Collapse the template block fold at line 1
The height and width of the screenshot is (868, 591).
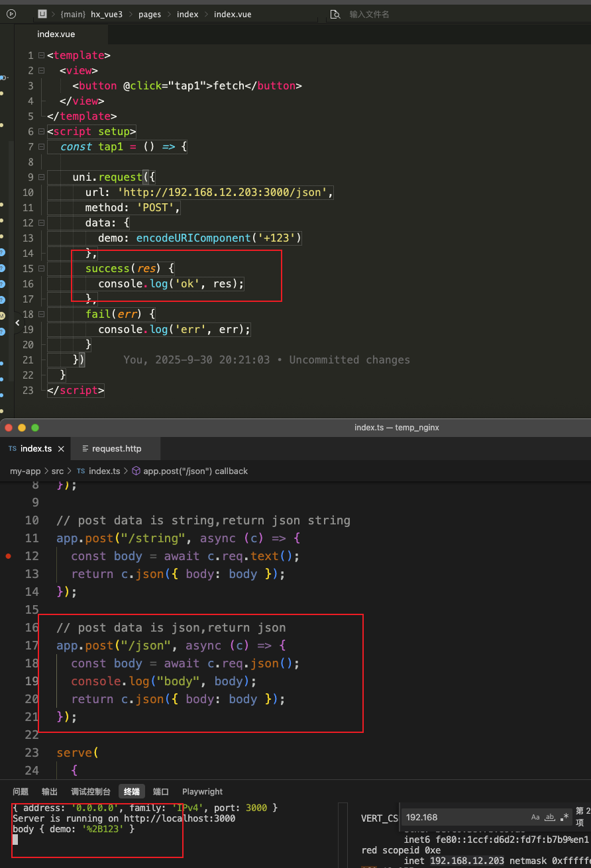pos(41,56)
